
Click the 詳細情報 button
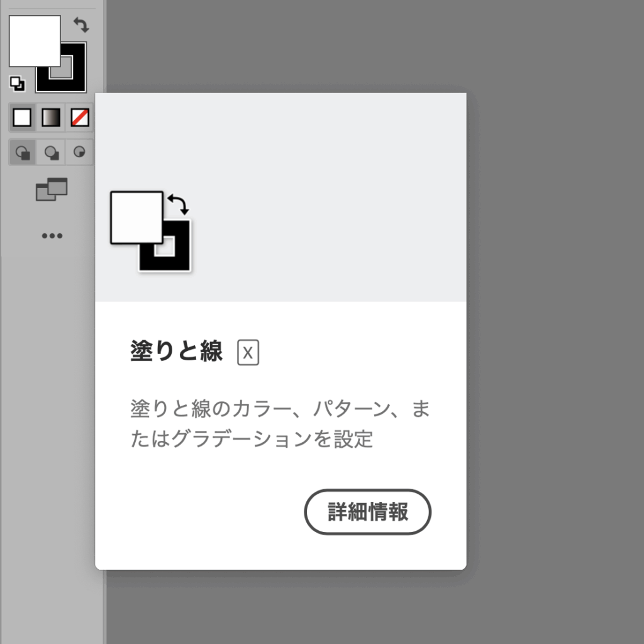[367, 512]
